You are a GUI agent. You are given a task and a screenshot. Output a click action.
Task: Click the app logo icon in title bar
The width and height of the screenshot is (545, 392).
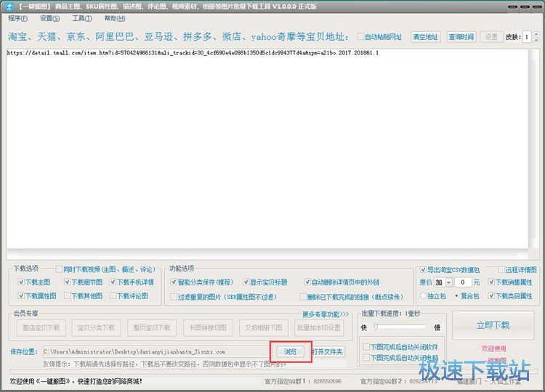pos(9,7)
